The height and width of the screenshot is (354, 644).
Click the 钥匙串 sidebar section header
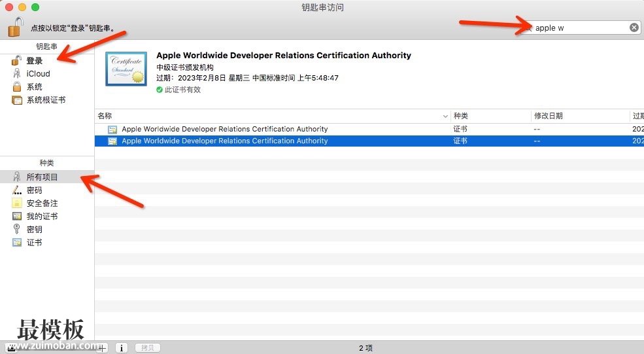(x=47, y=46)
